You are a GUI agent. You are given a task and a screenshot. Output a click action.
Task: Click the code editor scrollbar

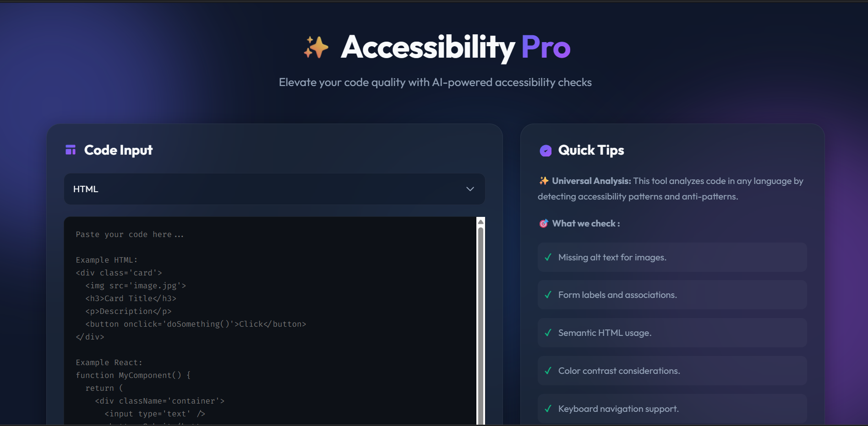pos(480,320)
